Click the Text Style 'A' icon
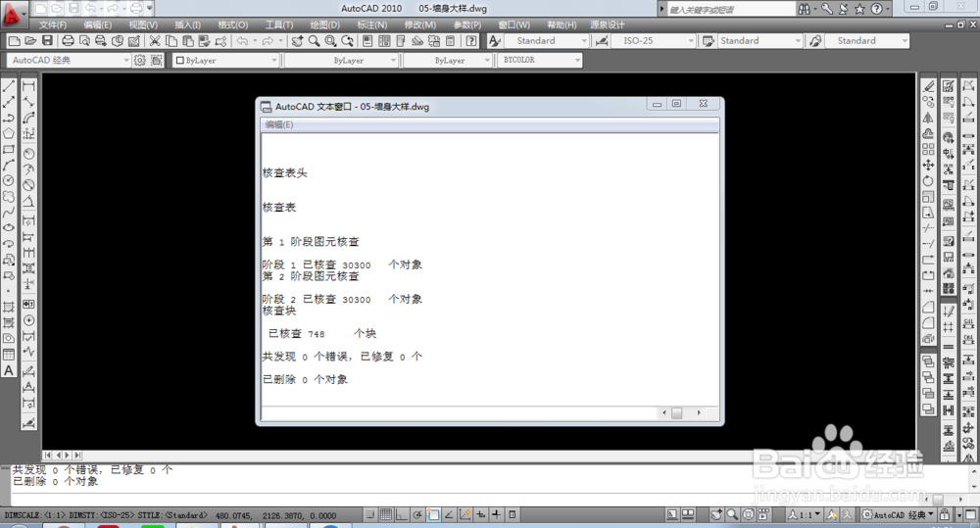 494,40
